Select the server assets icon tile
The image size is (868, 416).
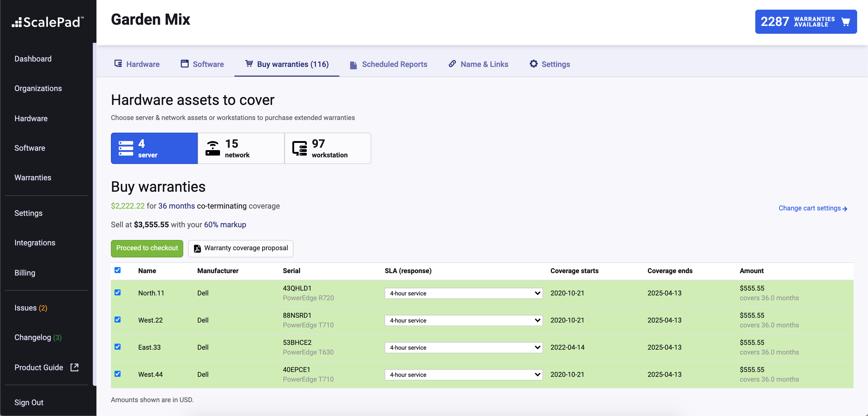(126, 148)
